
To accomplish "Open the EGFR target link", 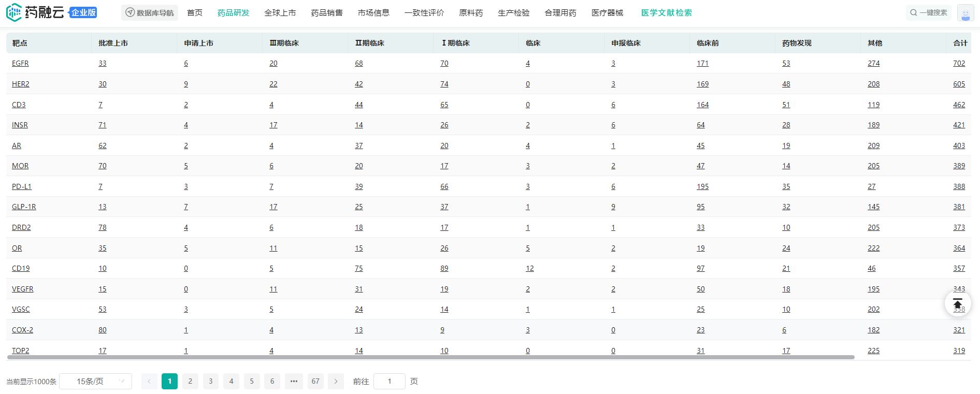I will [x=20, y=63].
